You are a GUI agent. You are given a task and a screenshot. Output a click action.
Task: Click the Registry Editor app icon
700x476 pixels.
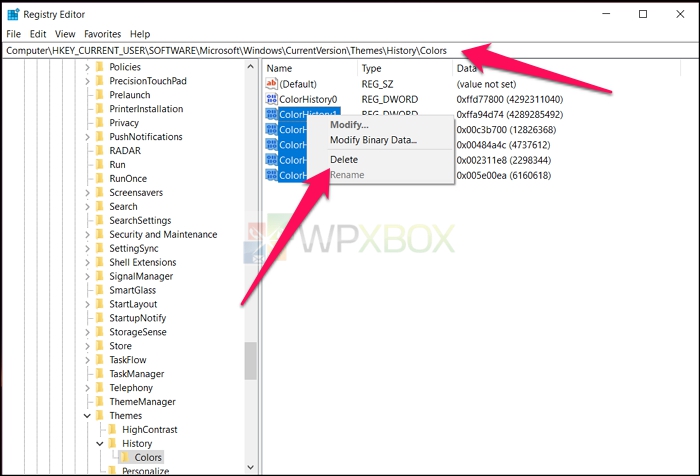pyautogui.click(x=13, y=14)
